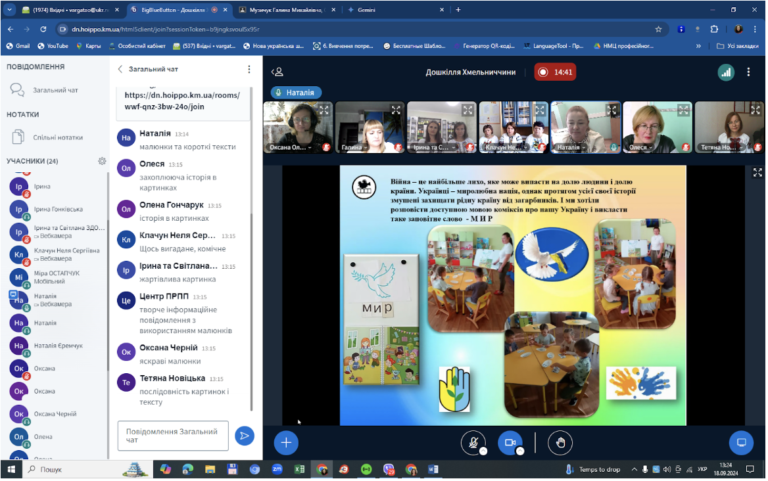Toggle the microphone mute button

click(473, 443)
